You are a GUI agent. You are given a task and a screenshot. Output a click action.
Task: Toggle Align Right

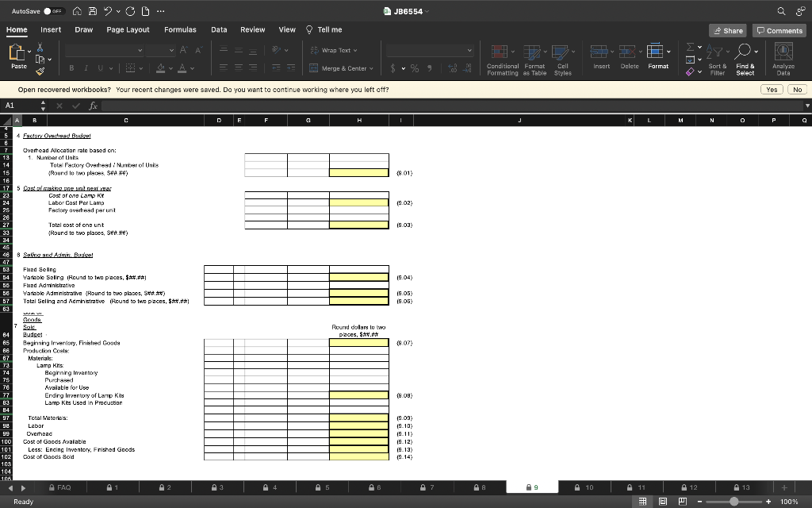(253, 67)
